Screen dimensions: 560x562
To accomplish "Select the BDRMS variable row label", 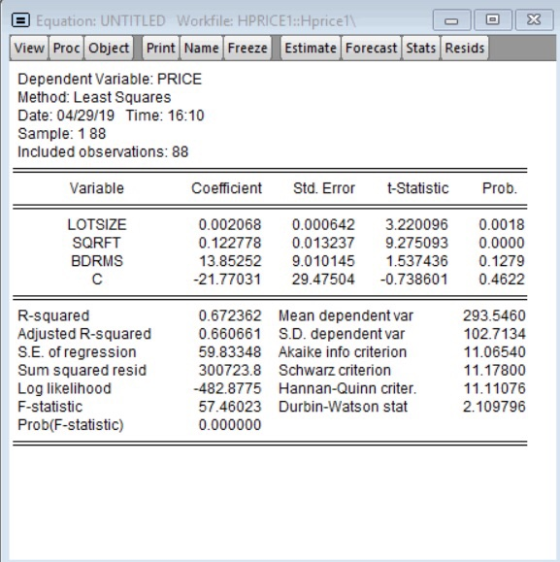I will [x=97, y=261].
